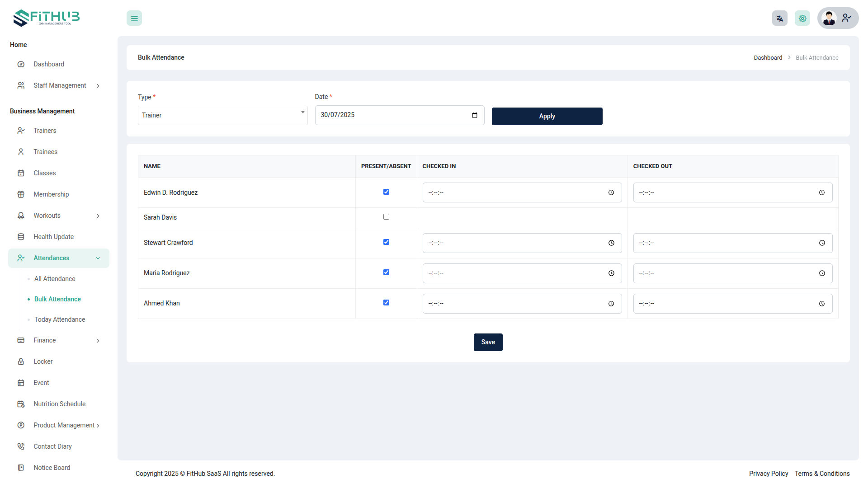Click the calendar icon in Date field
The image size is (868, 488).
click(474, 115)
